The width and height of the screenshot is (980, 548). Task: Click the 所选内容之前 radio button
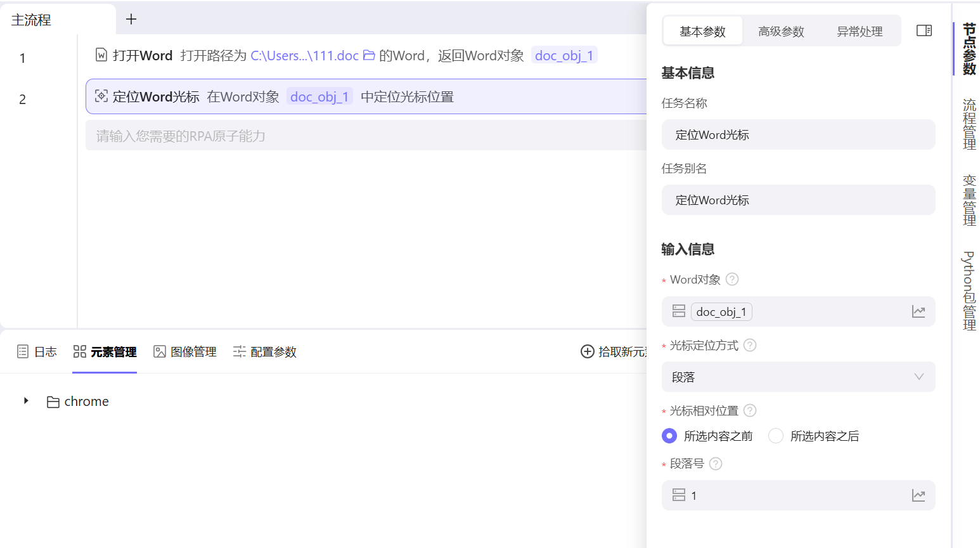click(x=669, y=436)
